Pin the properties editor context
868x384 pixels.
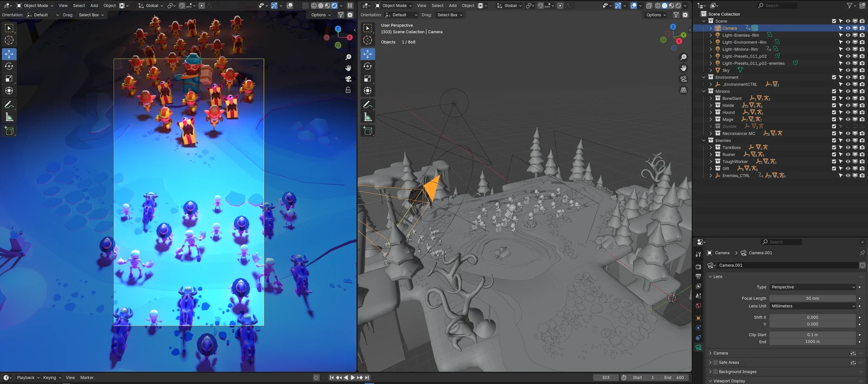862,253
